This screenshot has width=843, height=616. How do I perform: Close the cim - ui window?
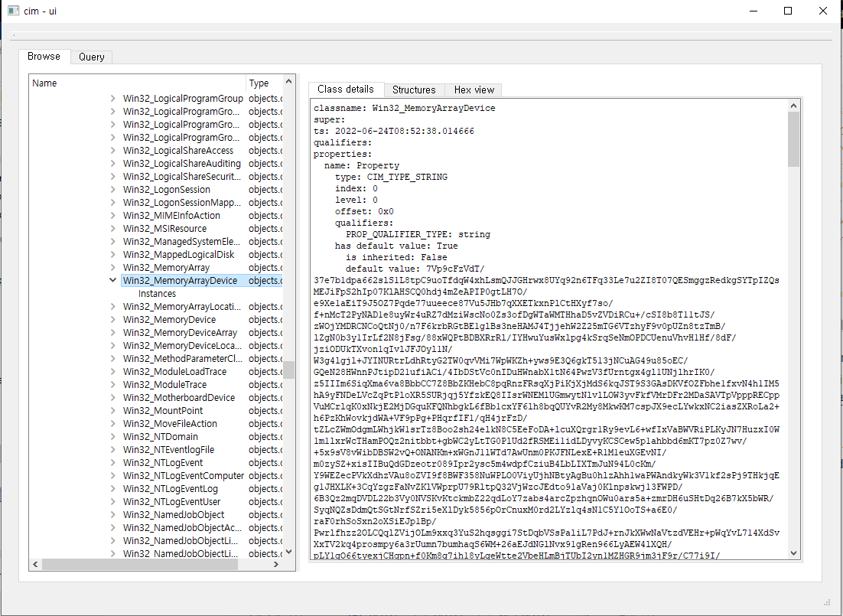coord(822,11)
